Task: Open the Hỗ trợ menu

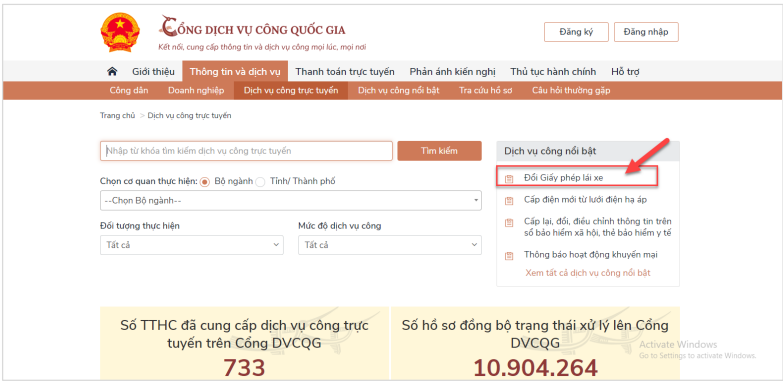Action: pyautogui.click(x=625, y=71)
